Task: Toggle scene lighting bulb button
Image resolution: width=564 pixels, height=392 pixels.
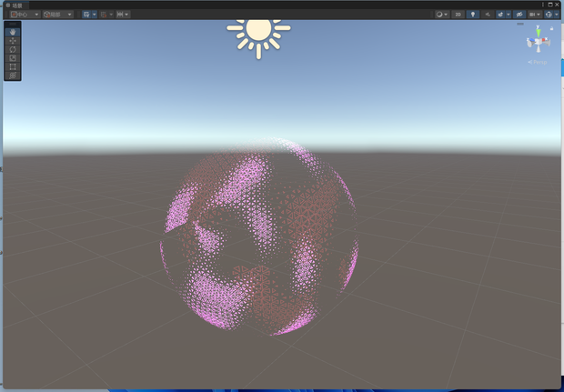Action: 473,15
